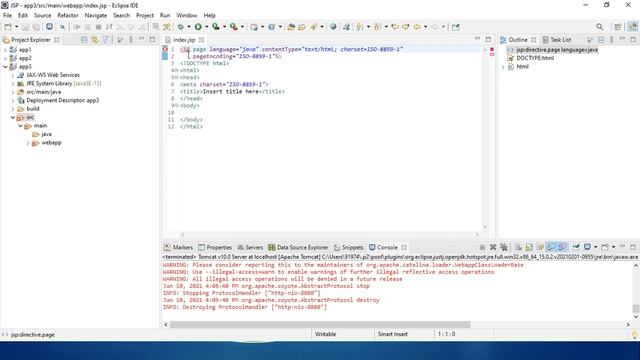Open the Run button dropdown arrow
The image size is (640, 360).
pyautogui.click(x=207, y=27)
